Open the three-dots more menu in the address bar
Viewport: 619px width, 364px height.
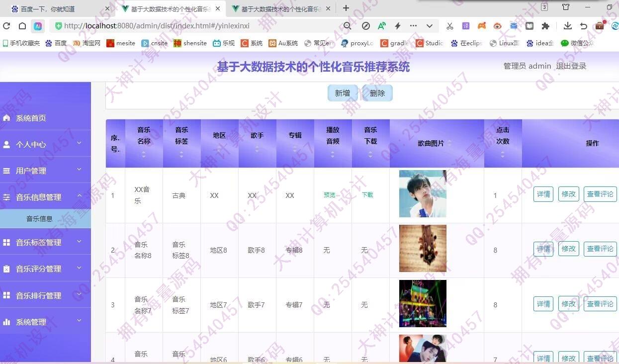(413, 26)
